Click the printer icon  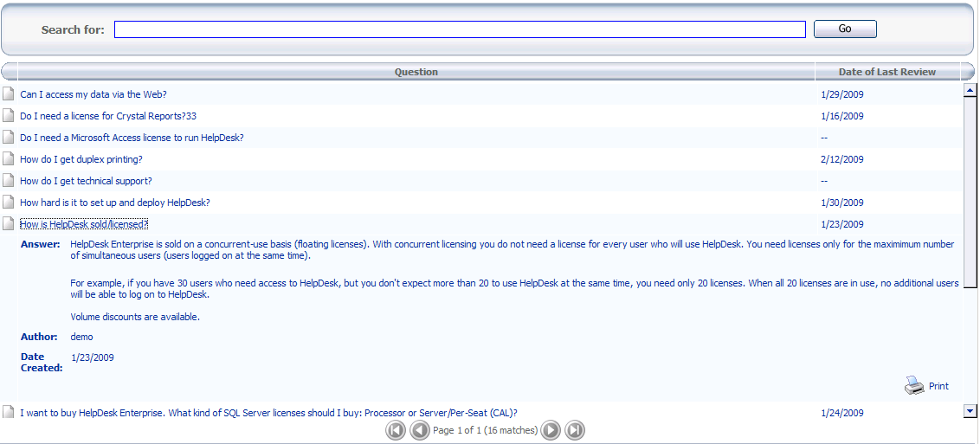click(913, 385)
